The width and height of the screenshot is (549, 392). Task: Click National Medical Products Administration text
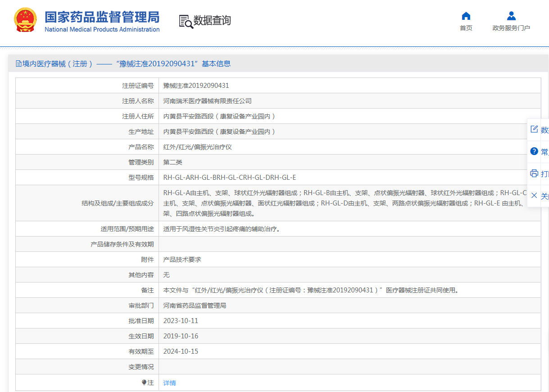[102, 29]
